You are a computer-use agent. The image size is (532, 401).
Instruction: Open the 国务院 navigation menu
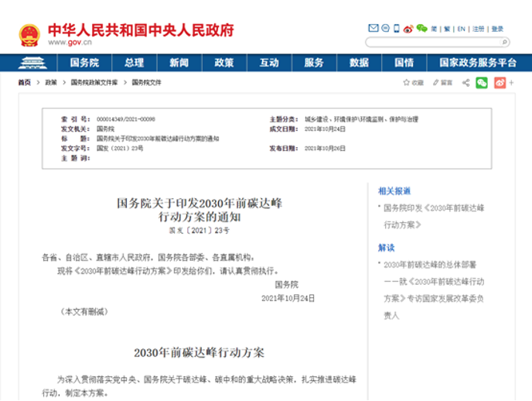pyautogui.click(x=84, y=63)
